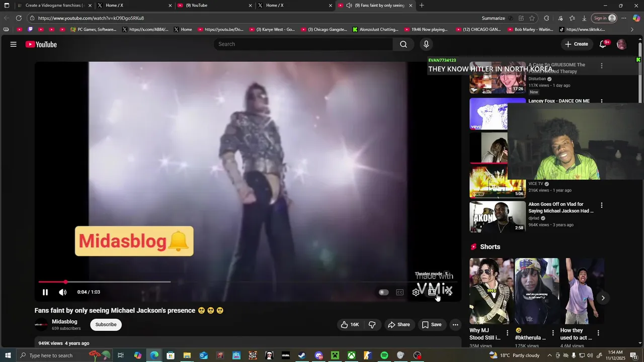Open Copilot sidebar icon
The width and height of the screenshot is (644, 362).
pyautogui.click(x=636, y=18)
